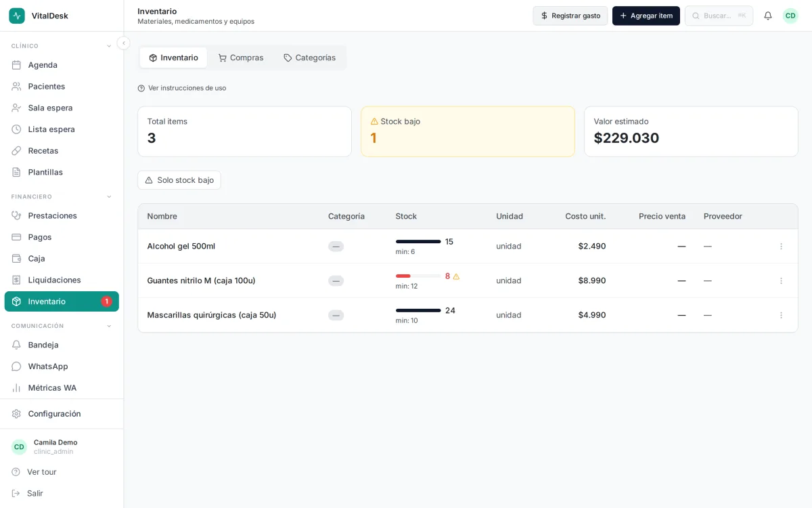Viewport: 812px width, 508px height.
Task: Open Pacientes from the sidebar
Action: (62, 87)
